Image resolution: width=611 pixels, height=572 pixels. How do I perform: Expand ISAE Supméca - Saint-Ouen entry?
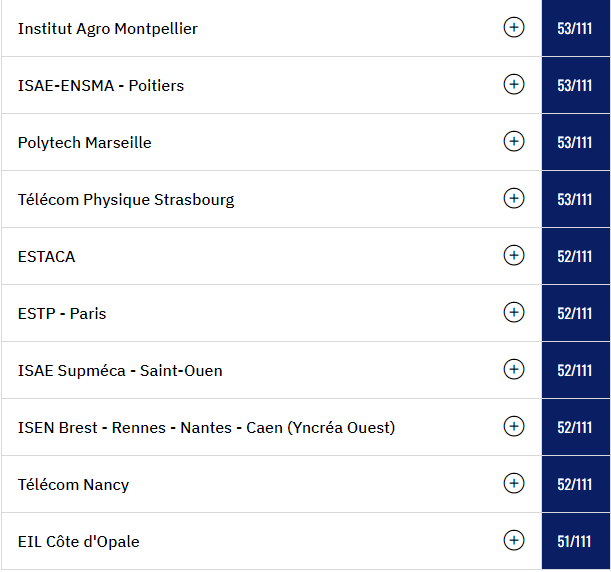514,369
